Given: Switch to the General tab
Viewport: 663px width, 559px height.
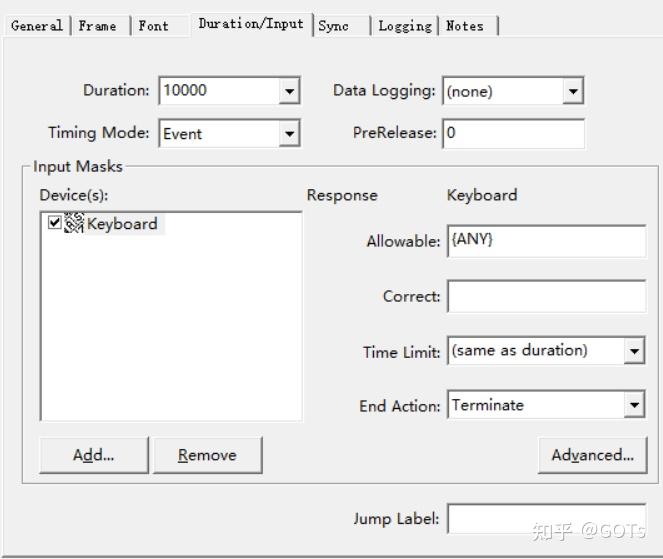Looking at the screenshot, I should (37, 26).
